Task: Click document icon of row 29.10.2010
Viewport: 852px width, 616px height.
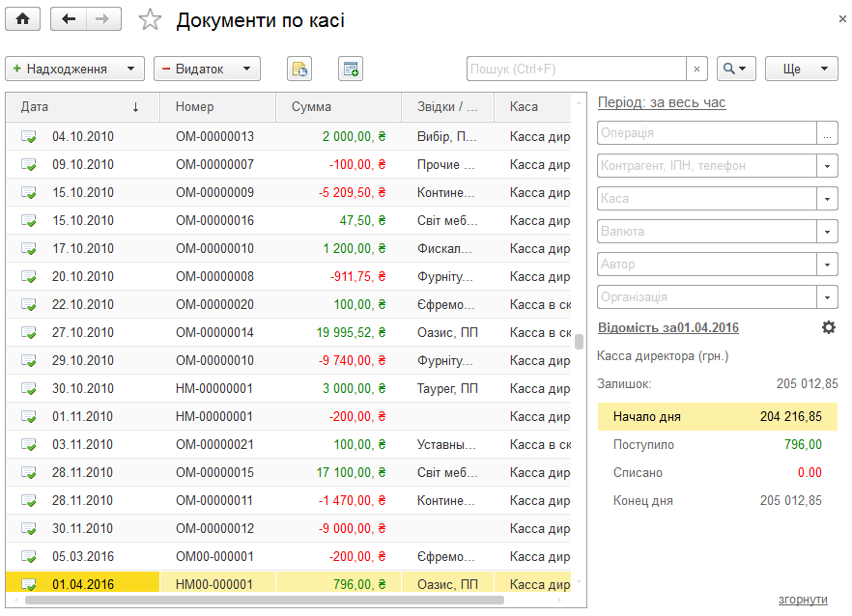Action: pos(29,360)
